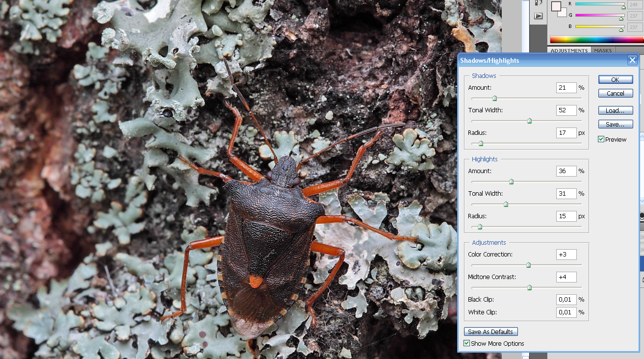Toggle the Preview checkbox
644x359 pixels.
pos(601,139)
